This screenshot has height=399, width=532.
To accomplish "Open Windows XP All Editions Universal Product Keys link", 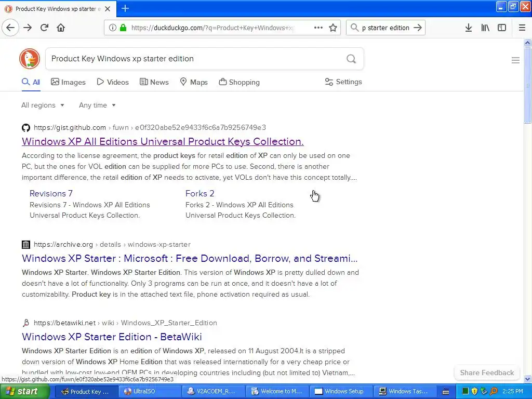I will click(x=163, y=141).
